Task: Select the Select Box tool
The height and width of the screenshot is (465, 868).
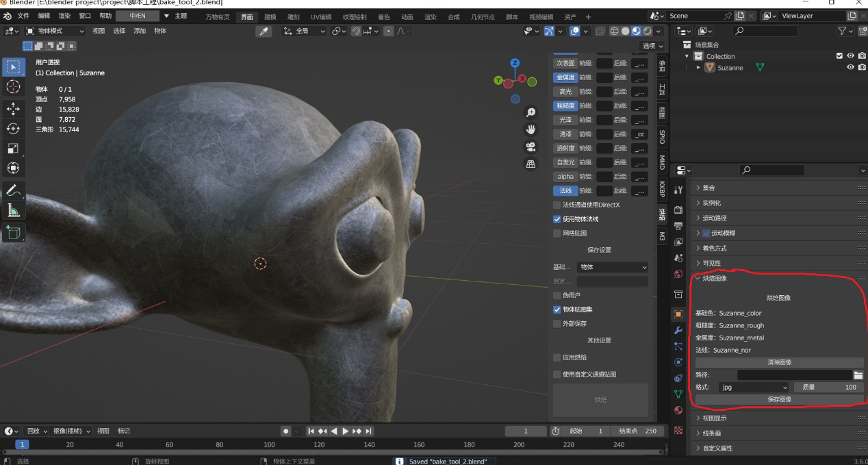Action: pos(13,67)
